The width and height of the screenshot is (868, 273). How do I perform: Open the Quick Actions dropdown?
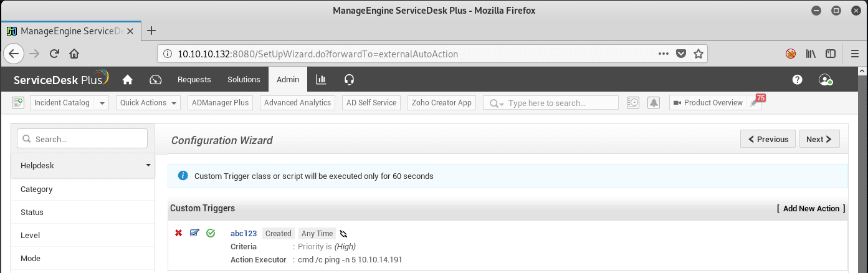pos(148,103)
